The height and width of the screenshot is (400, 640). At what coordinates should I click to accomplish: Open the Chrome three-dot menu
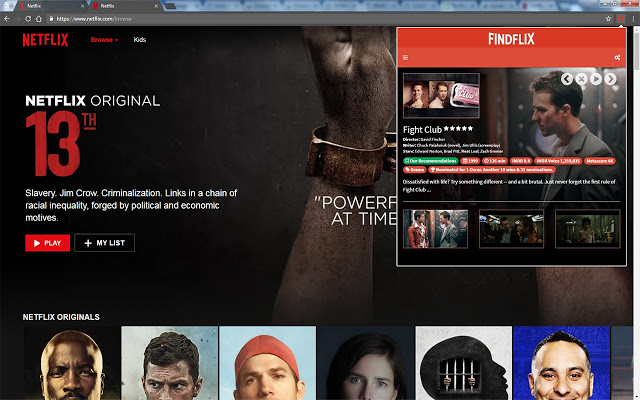tap(633, 19)
